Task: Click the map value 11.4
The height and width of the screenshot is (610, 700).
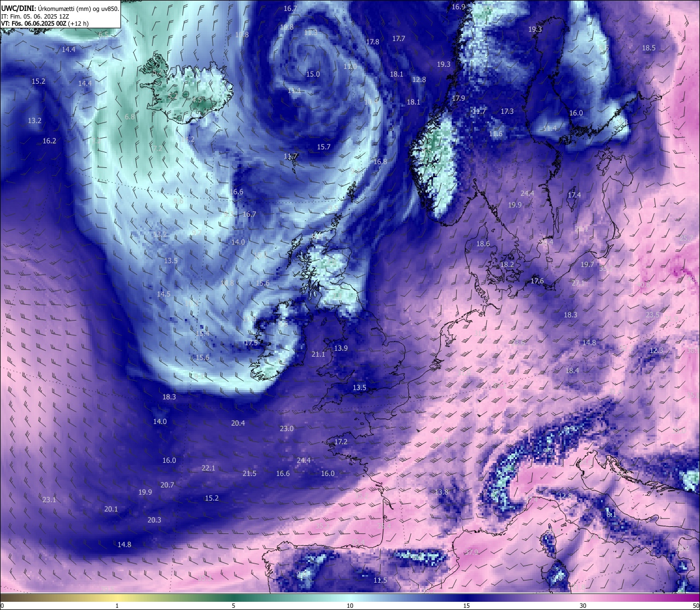Action: (x=550, y=129)
